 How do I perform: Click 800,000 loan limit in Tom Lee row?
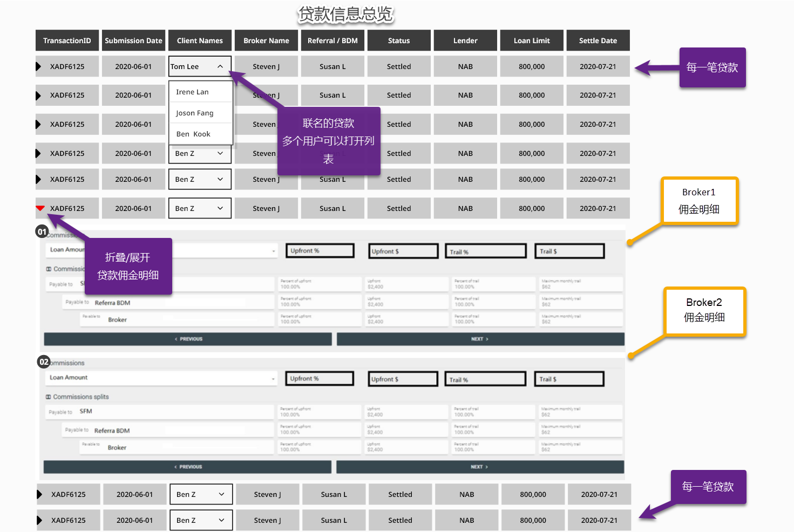point(532,66)
